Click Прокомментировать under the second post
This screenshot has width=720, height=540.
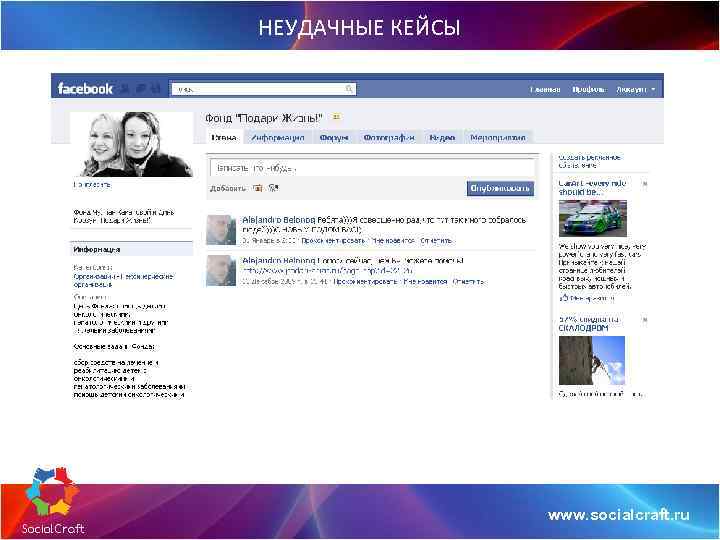click(366, 281)
